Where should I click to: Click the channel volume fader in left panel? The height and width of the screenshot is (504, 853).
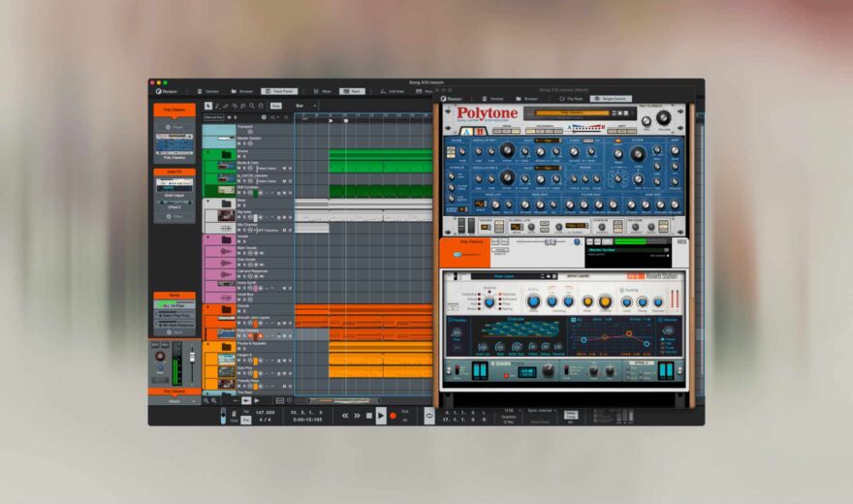click(x=192, y=358)
